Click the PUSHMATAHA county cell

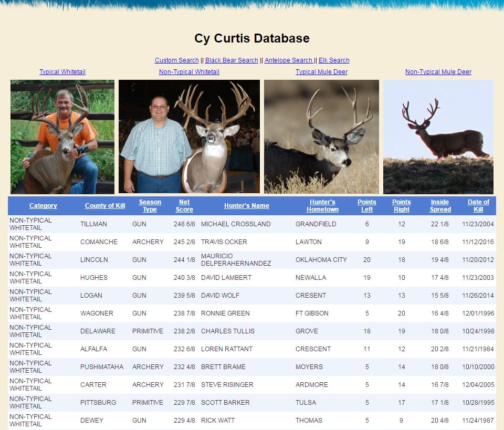101,366
